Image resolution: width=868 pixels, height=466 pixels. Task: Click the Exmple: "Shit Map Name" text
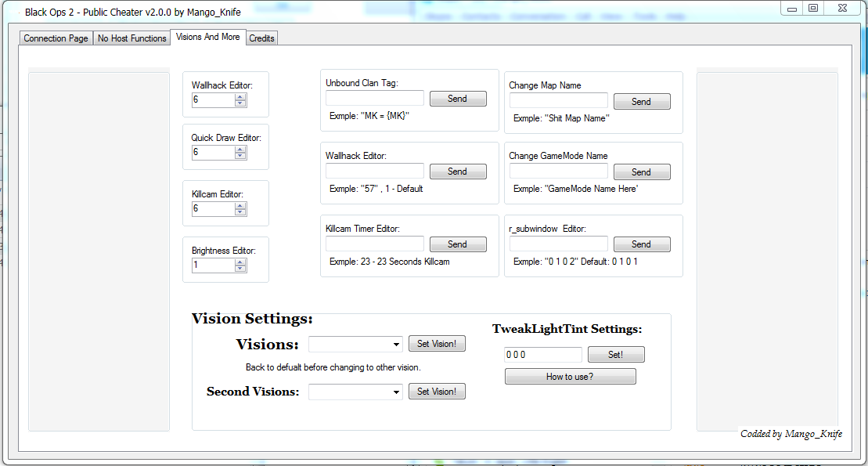pyautogui.click(x=561, y=118)
